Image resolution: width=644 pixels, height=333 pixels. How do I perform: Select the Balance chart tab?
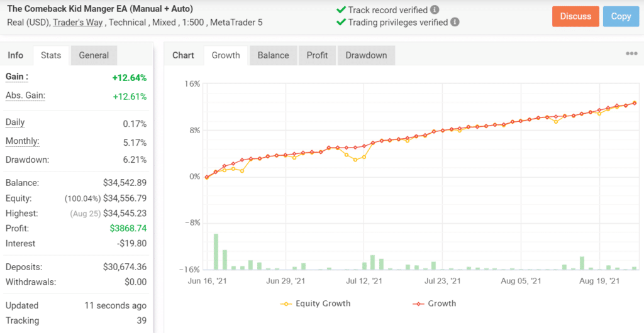273,55
